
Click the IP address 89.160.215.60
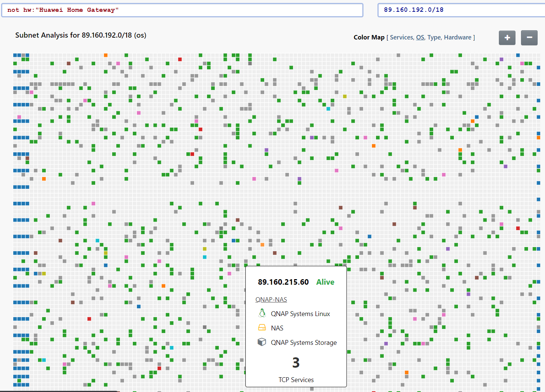coord(283,282)
